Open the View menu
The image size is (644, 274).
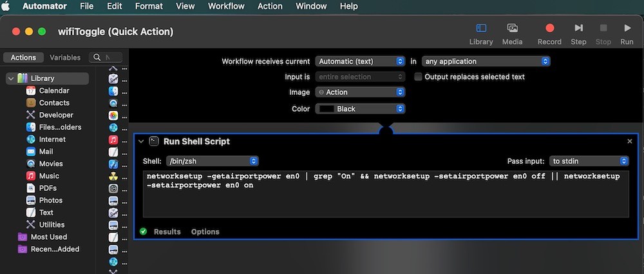(x=185, y=6)
